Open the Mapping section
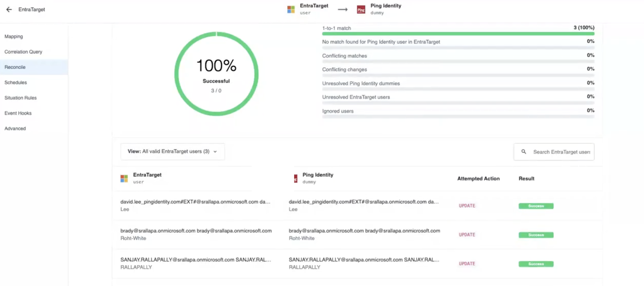 tap(14, 36)
